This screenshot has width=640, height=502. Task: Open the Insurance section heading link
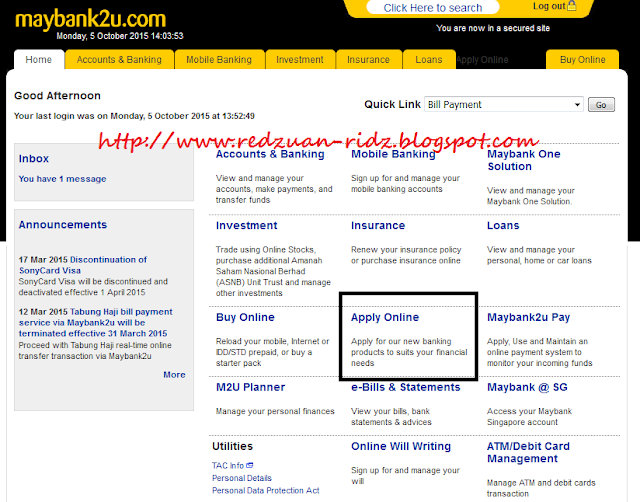378,225
